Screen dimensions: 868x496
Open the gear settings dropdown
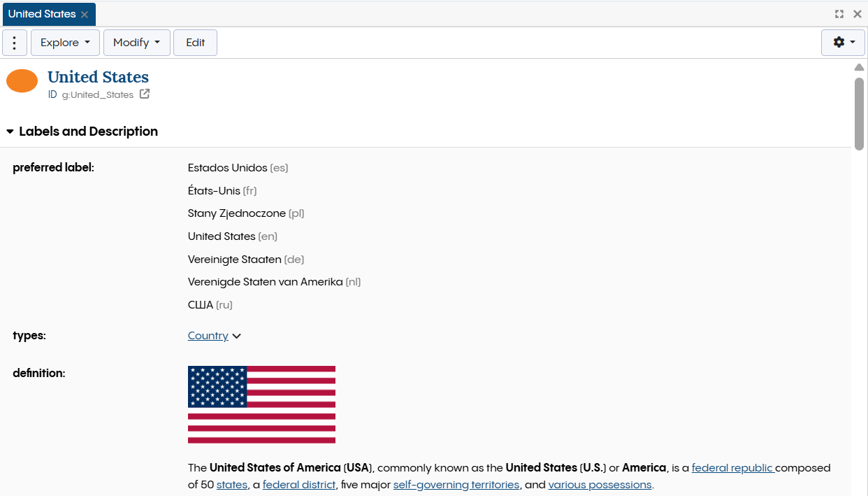(844, 43)
